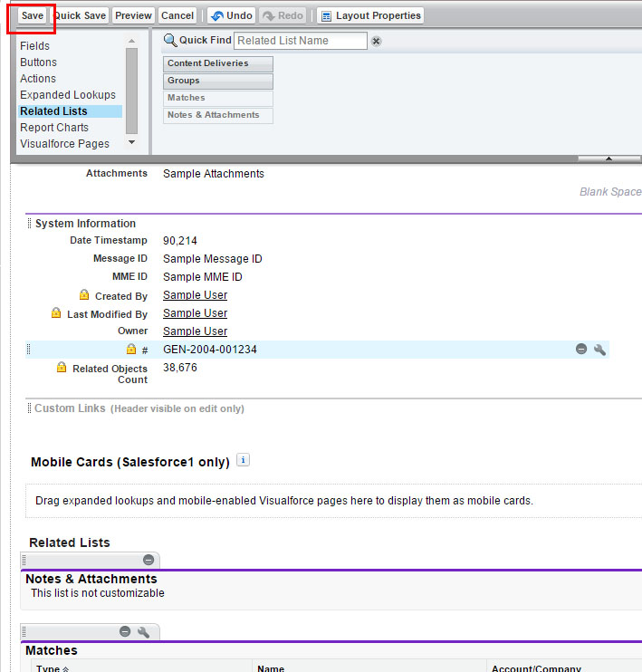
Task: Click the Mobile Cards info icon
Action: 243,460
